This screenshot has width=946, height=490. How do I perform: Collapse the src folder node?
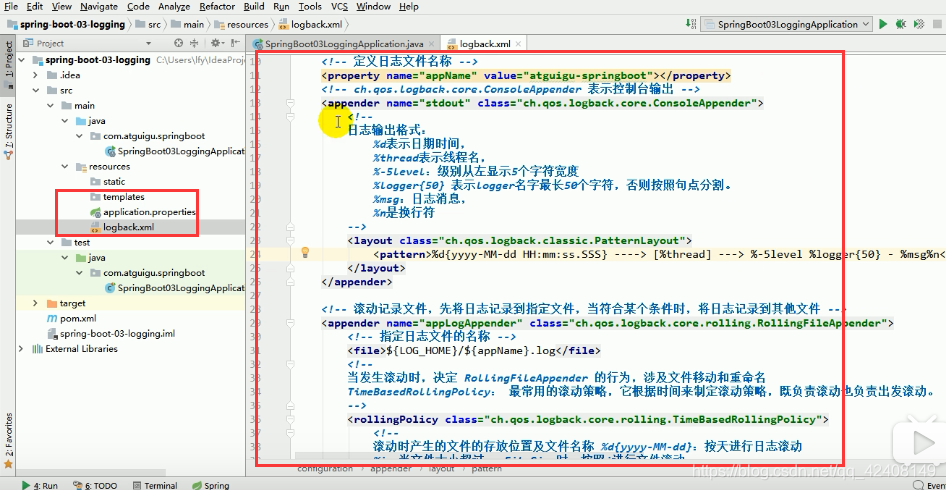[36, 90]
